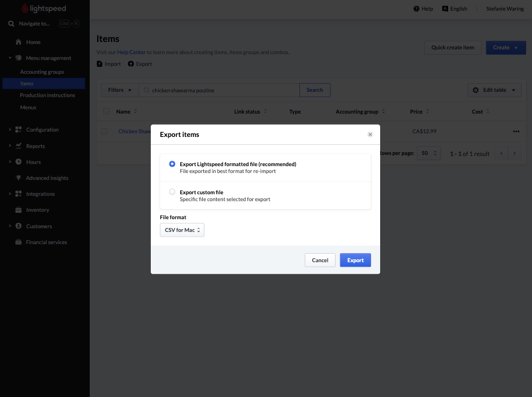This screenshot has width=532, height=397.
Task: Click the CA$12.99 price cell
Action: coord(424,131)
